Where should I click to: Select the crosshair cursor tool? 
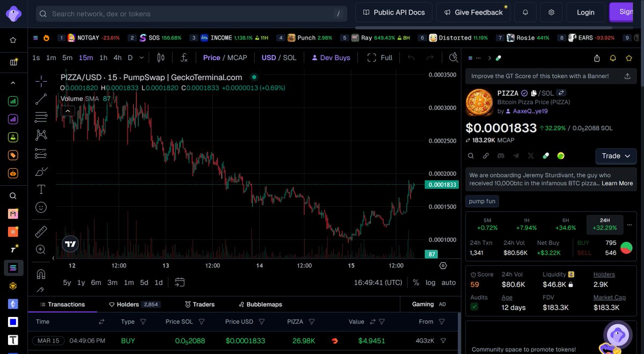click(x=41, y=82)
